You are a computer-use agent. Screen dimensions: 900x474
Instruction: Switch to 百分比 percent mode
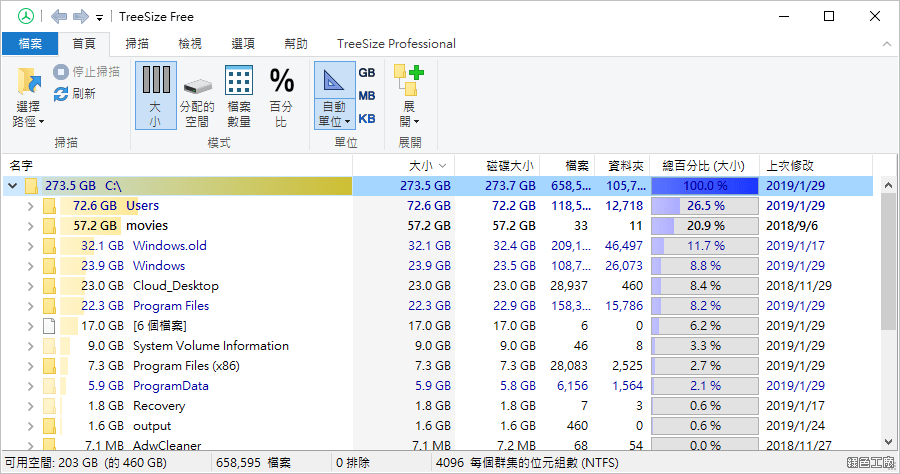click(281, 95)
